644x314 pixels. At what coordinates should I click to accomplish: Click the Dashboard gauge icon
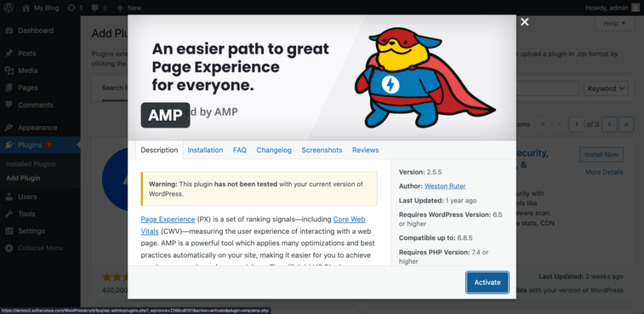[9, 31]
